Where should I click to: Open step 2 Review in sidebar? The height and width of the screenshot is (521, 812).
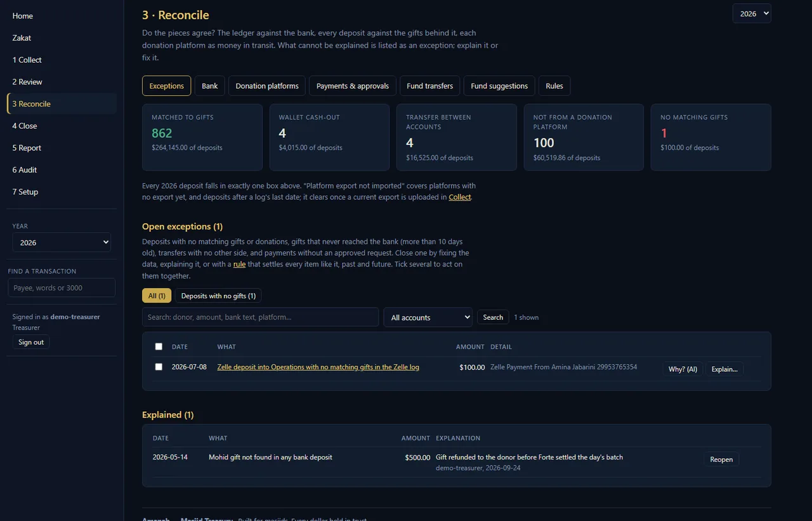[x=62, y=82]
